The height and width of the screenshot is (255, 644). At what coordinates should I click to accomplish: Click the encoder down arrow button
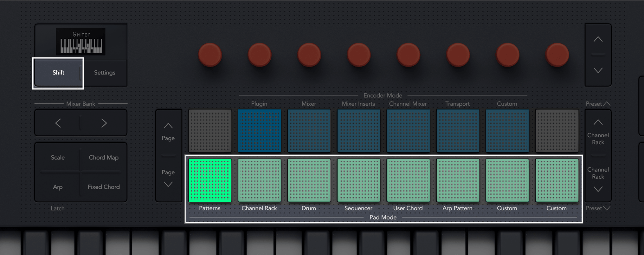[598, 70]
